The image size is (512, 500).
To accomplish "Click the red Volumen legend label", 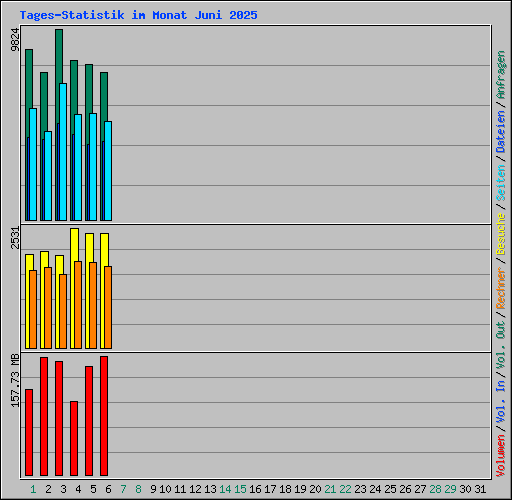I will coord(501,456).
